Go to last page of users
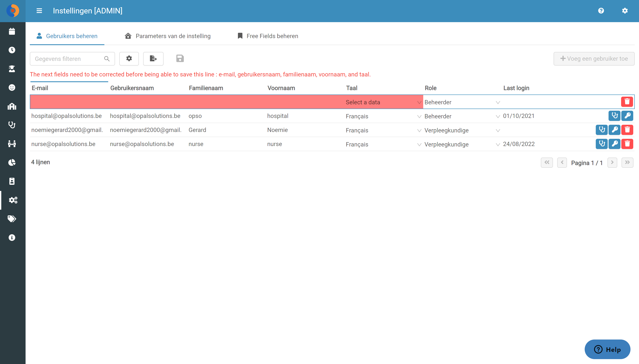Image resolution: width=639 pixels, height=364 pixels. pos(627,162)
